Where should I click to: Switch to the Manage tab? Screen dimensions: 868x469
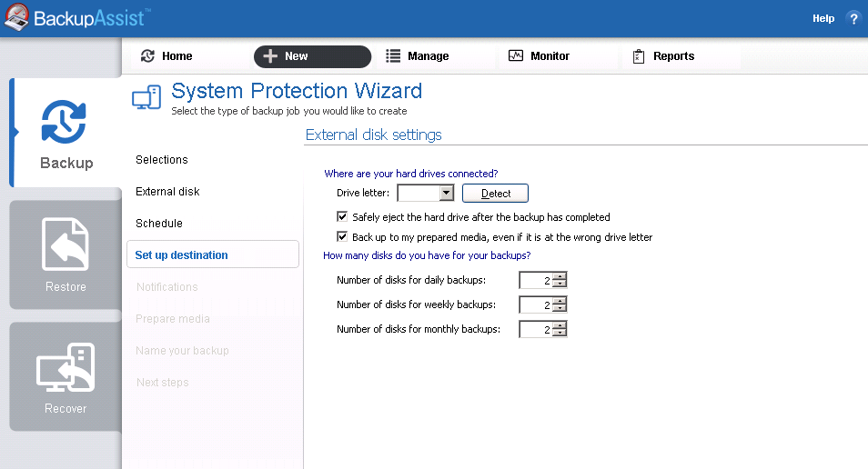point(435,55)
